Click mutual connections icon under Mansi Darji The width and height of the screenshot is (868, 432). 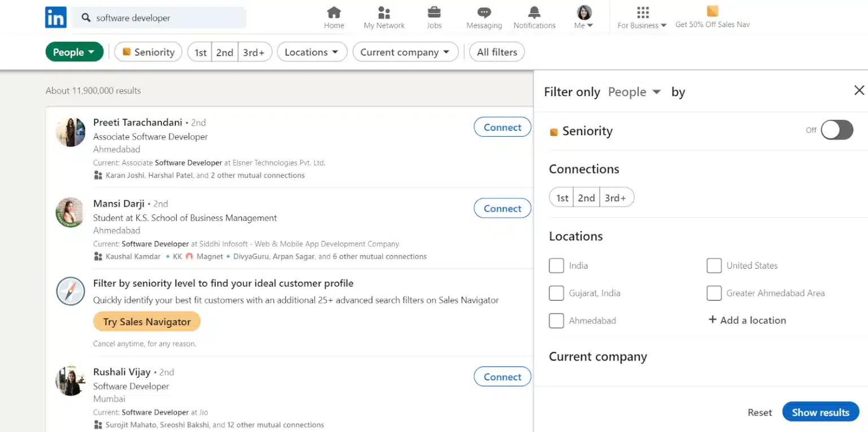pyautogui.click(x=98, y=256)
